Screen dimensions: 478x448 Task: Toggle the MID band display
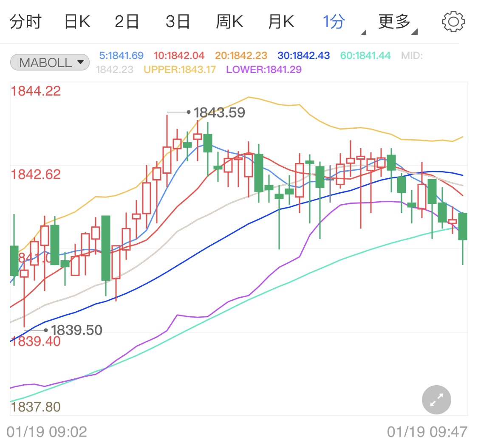(x=411, y=55)
